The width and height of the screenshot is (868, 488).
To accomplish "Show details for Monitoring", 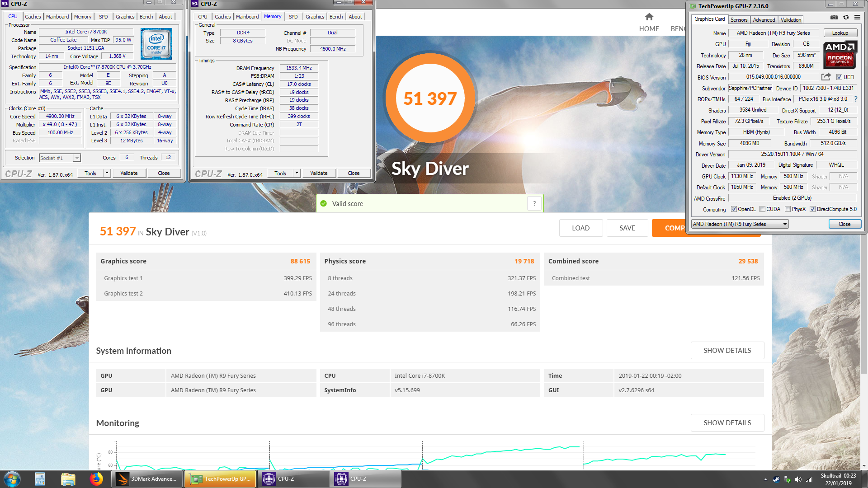I will point(727,422).
